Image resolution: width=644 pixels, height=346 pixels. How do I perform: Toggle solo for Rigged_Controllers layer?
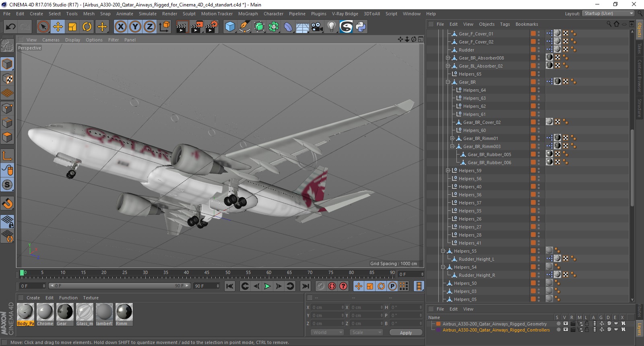558,330
